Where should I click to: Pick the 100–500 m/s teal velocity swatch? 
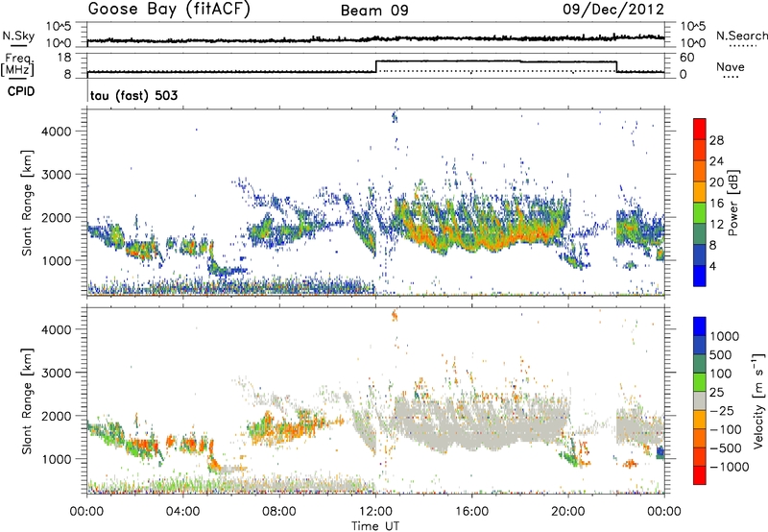tap(700, 364)
